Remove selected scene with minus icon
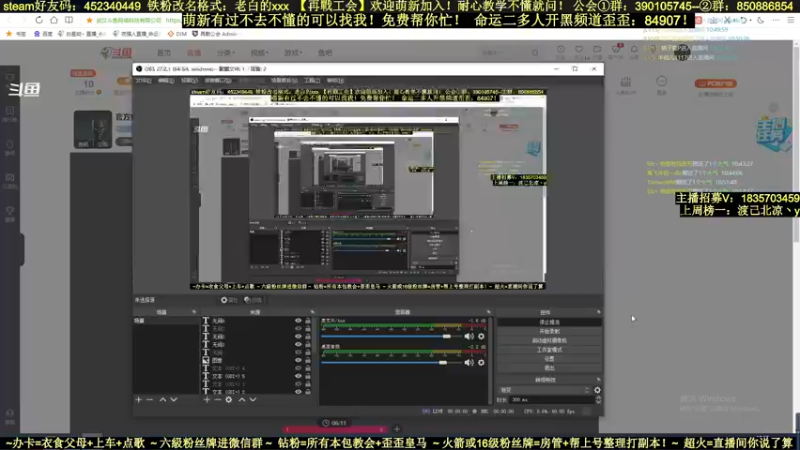The width and height of the screenshot is (800, 450). (149, 400)
